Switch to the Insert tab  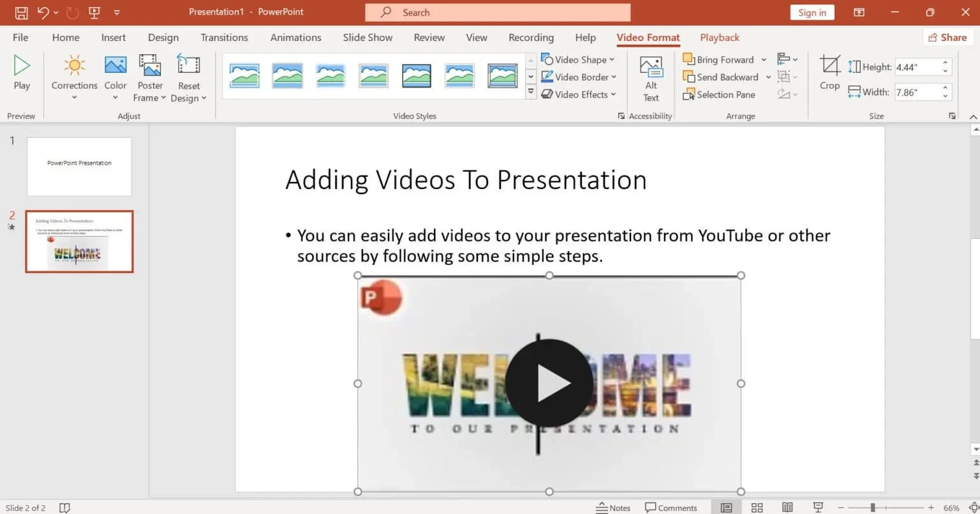113,37
